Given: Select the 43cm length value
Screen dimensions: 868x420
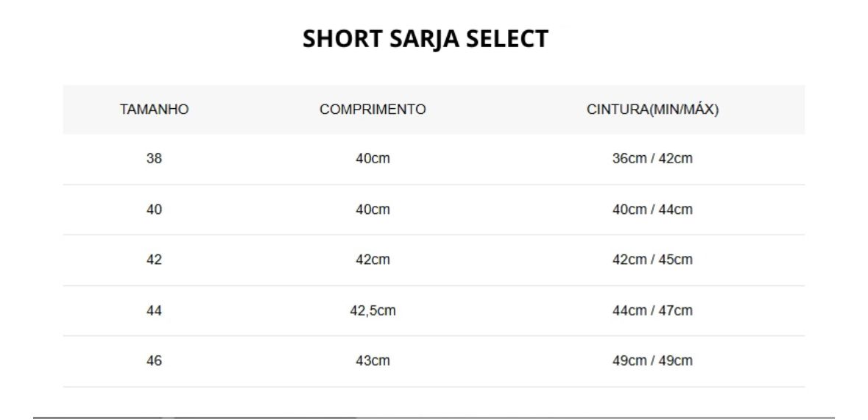Looking at the screenshot, I should pos(373,361).
